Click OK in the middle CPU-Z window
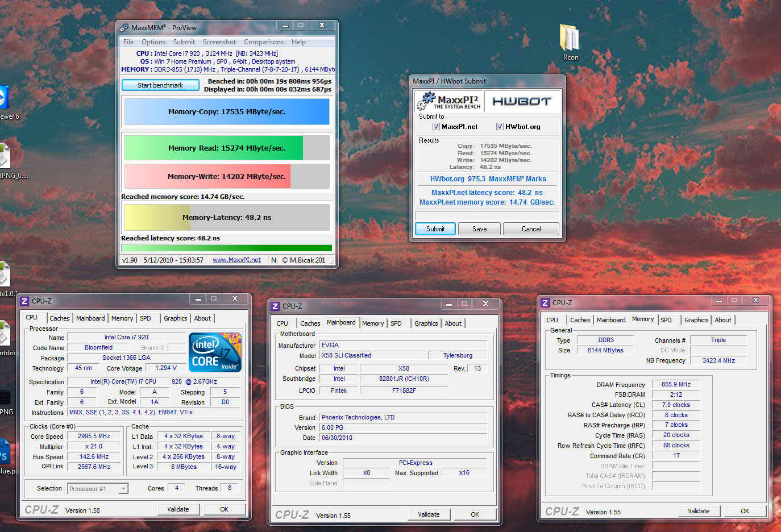The image size is (781, 532). tap(475, 514)
